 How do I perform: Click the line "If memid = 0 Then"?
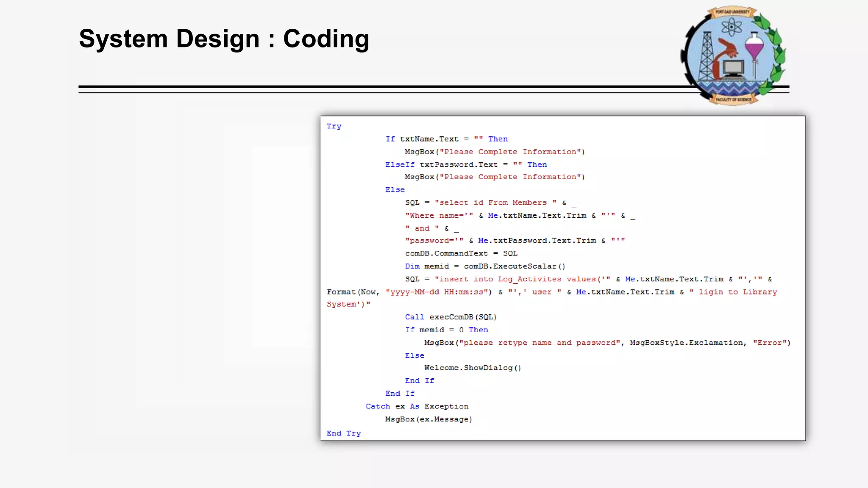[446, 330]
